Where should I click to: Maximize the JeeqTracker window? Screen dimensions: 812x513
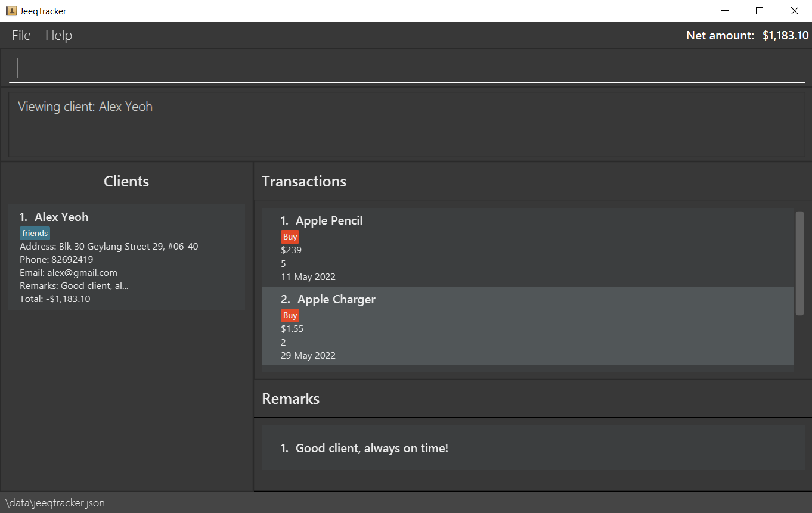point(760,11)
